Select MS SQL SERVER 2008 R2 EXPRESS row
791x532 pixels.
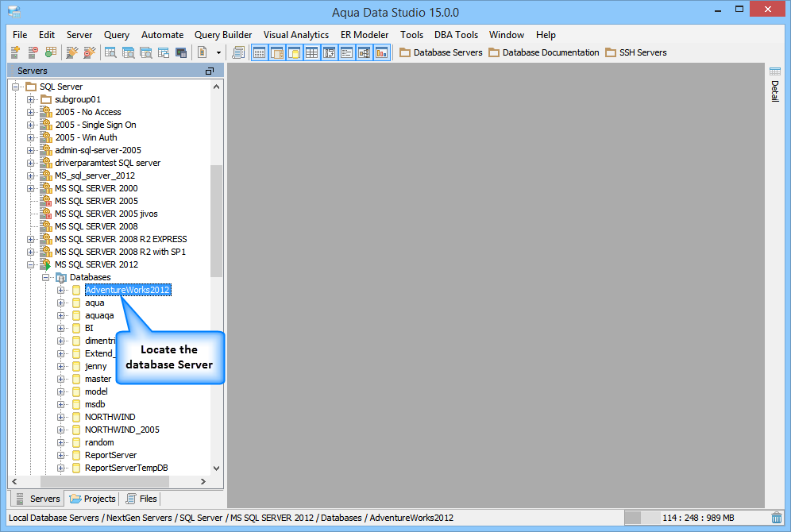coord(121,239)
